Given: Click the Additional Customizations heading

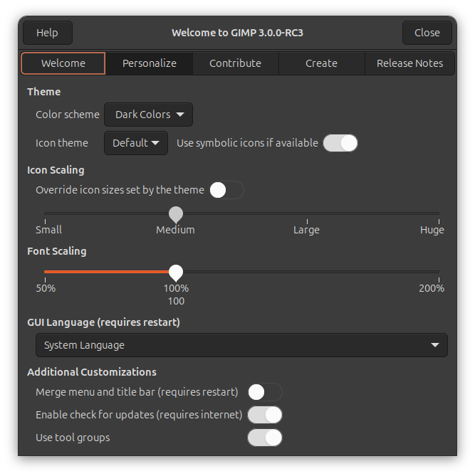Looking at the screenshot, I should [x=92, y=372].
